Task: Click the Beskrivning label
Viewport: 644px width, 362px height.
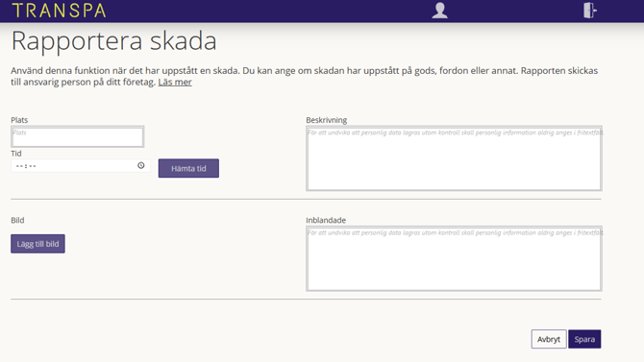Action: [327, 120]
